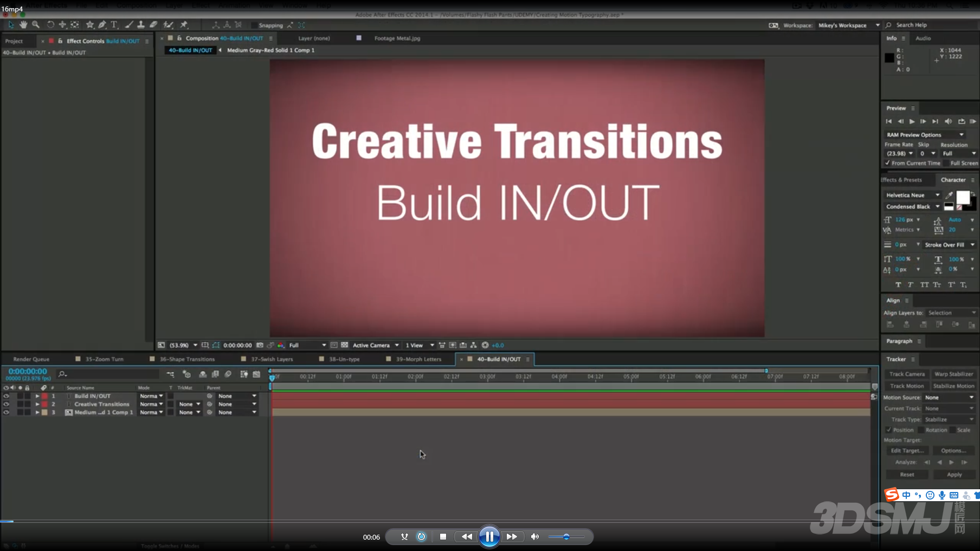Enable Full Screen preview checkbox
Screen dimensions: 980x551
[946, 163]
